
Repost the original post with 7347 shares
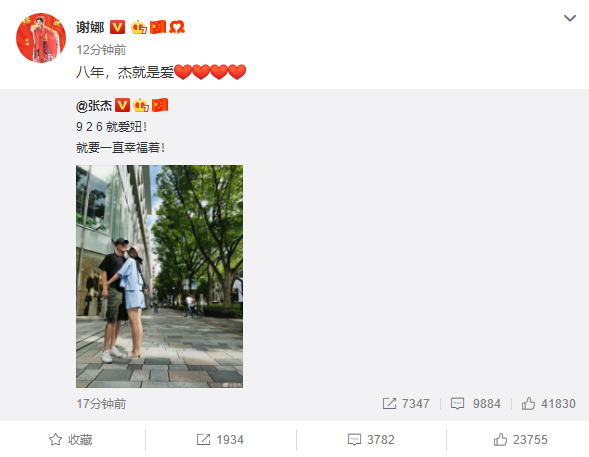coord(406,404)
